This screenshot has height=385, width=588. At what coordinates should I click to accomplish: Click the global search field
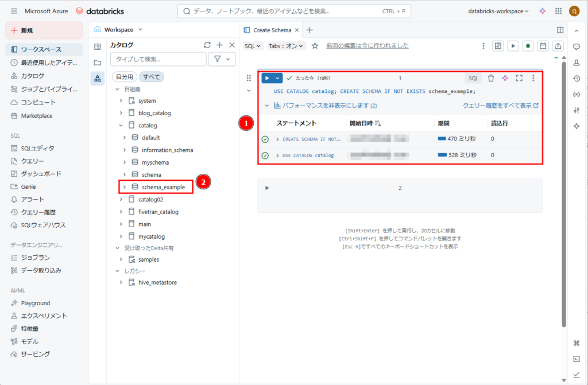coord(293,11)
